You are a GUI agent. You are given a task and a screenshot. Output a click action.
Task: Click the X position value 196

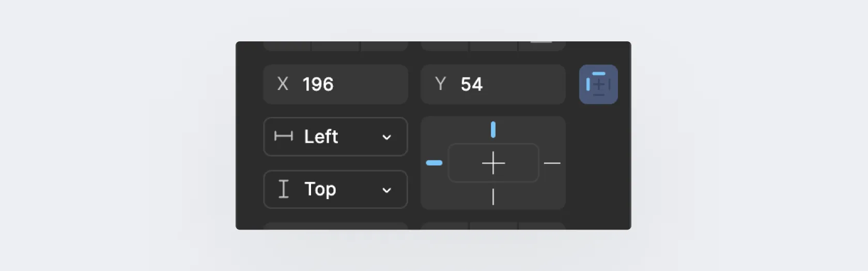click(318, 84)
